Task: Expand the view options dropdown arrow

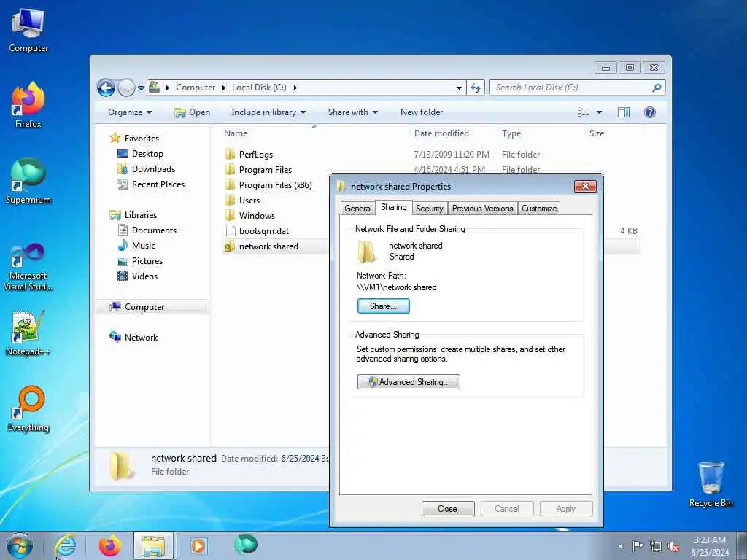Action: coord(600,112)
